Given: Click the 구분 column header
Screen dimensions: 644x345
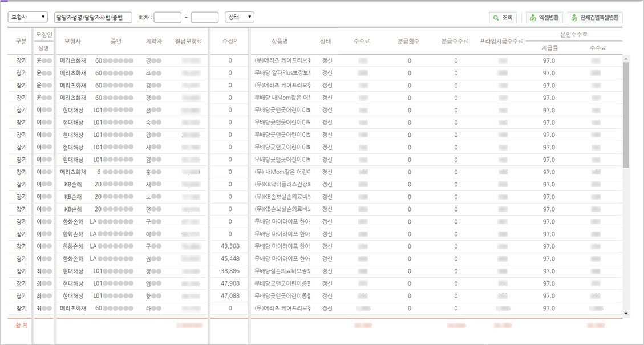Looking at the screenshot, I should (x=21, y=41).
